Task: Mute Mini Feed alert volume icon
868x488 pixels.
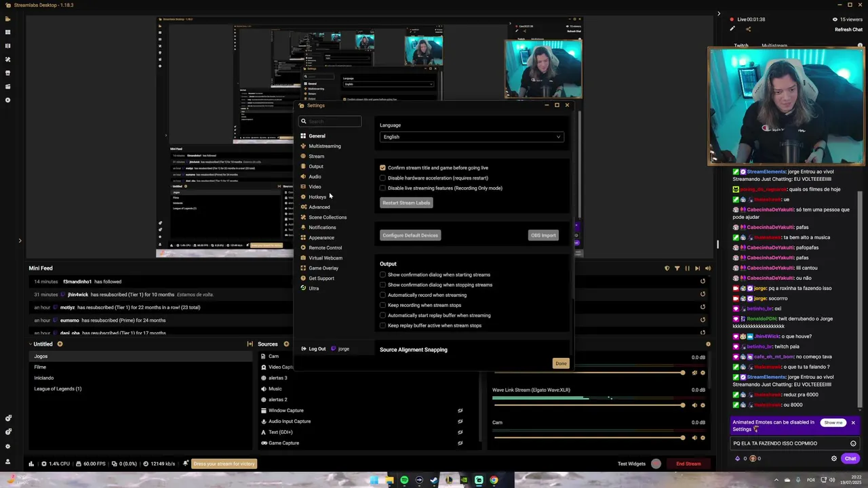Action: pyautogui.click(x=708, y=268)
